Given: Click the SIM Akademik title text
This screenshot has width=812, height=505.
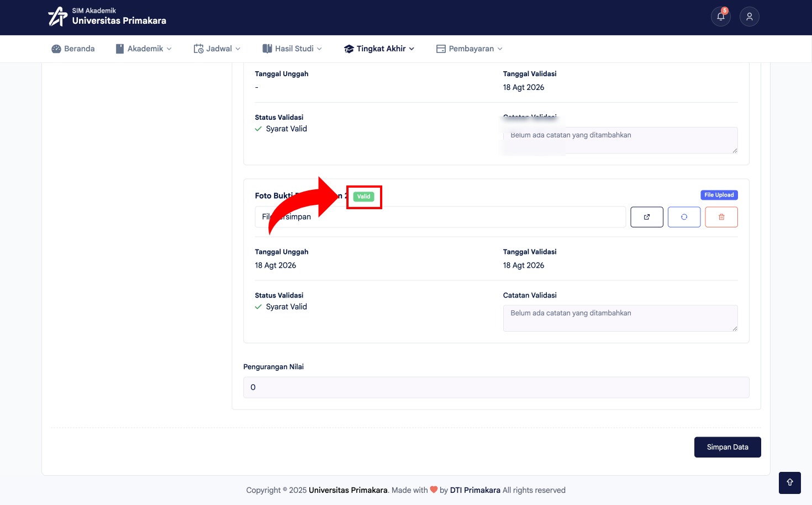Looking at the screenshot, I should (x=94, y=10).
